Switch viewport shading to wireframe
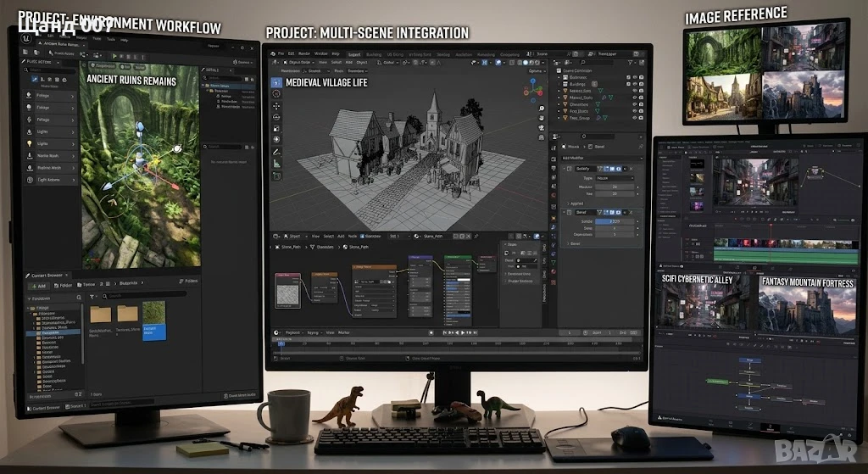The width and height of the screenshot is (868, 474). (x=520, y=63)
